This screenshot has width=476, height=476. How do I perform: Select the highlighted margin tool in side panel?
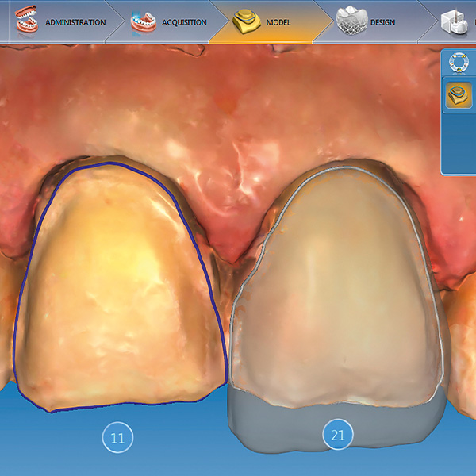point(459,96)
